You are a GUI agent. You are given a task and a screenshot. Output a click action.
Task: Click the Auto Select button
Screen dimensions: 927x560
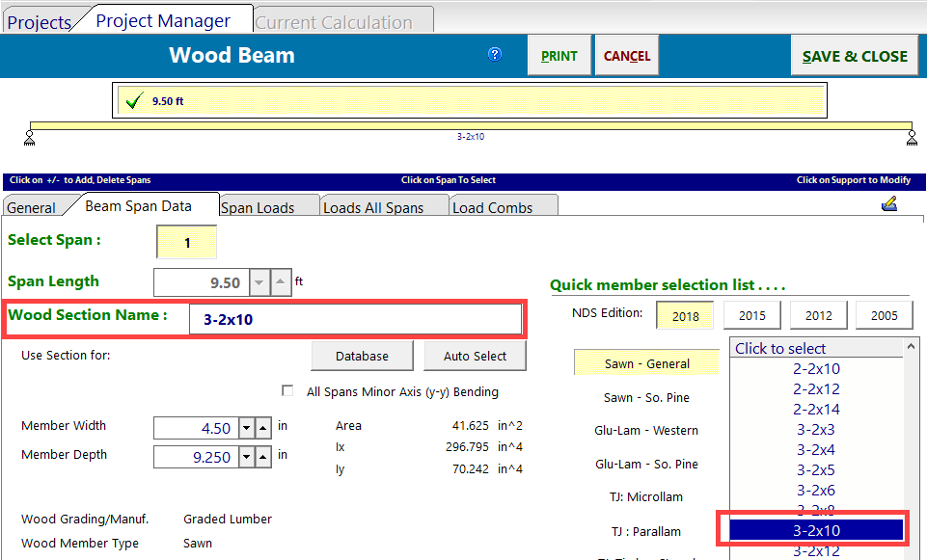pyautogui.click(x=475, y=357)
